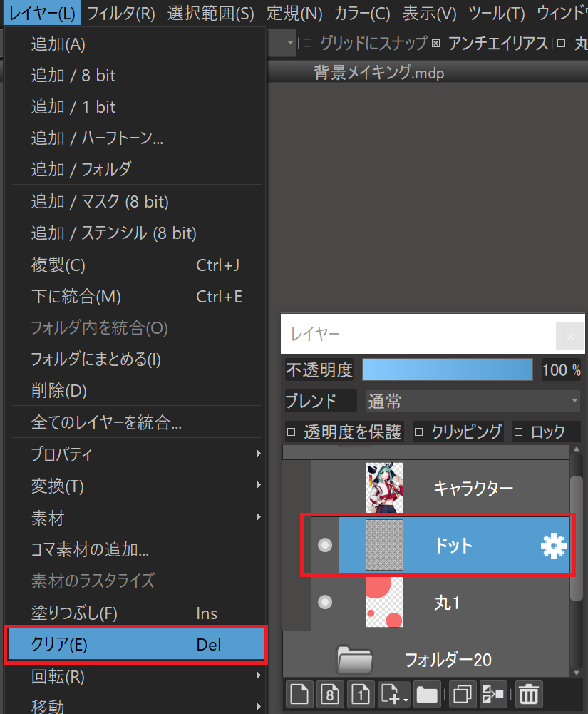The image size is (588, 714).
Task: Click the new 1-bit layer icon
Action: (361, 695)
